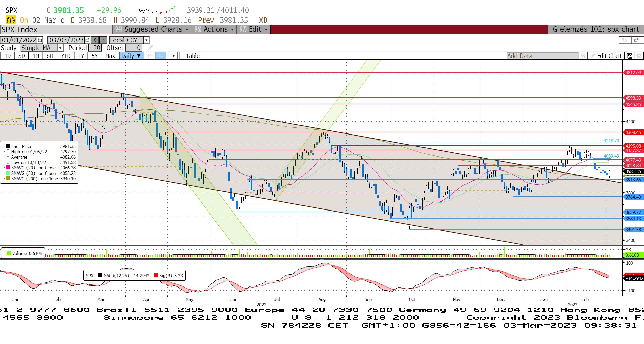Click the Average marker icon in legend

point(8,157)
